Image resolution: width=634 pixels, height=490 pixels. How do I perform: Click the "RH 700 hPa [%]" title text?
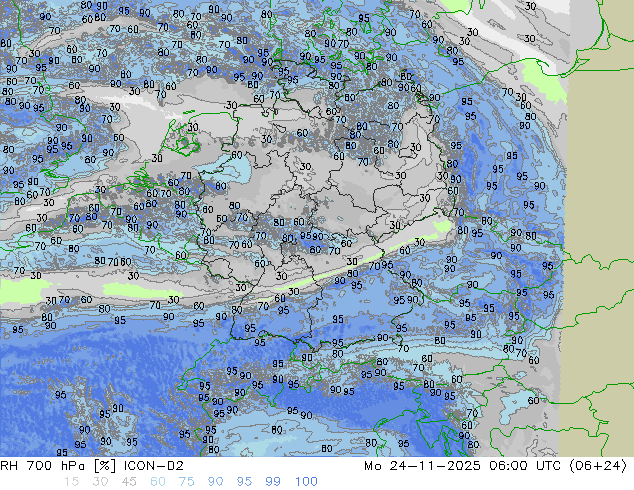click(x=59, y=466)
